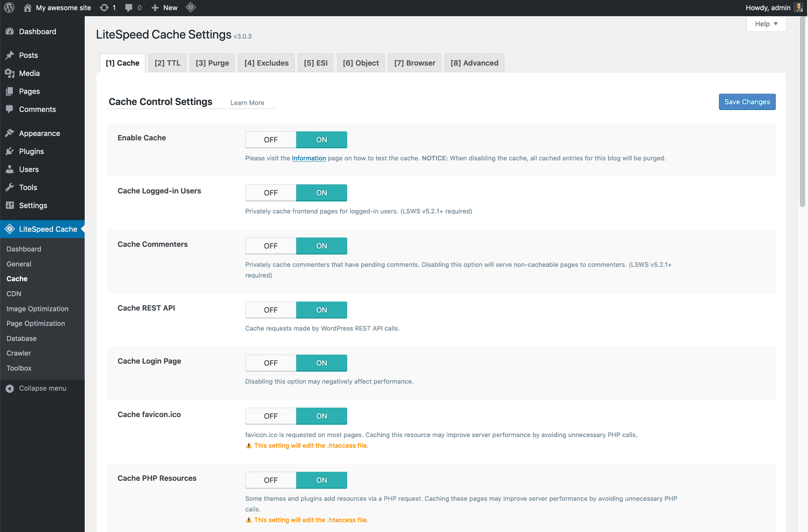
Task: Select the Posts pin icon in sidebar
Action: (x=11, y=55)
